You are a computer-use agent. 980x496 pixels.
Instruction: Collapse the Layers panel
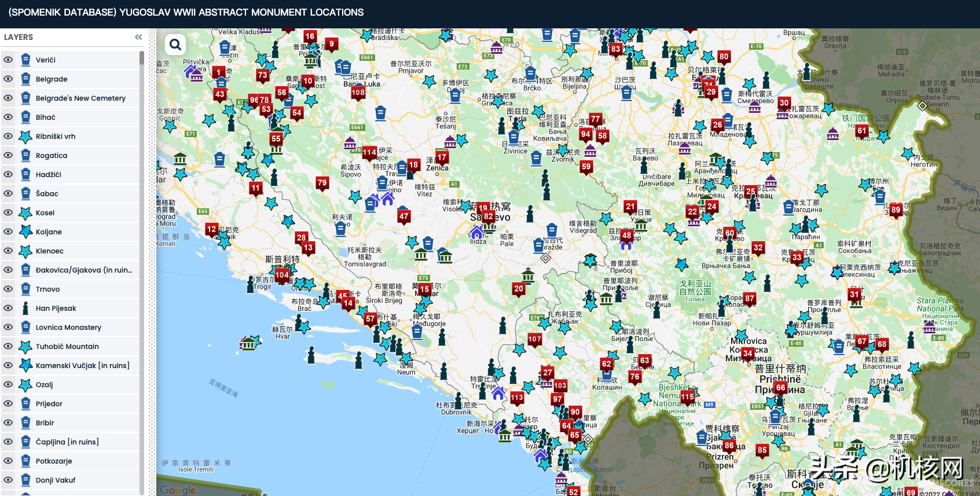138,37
